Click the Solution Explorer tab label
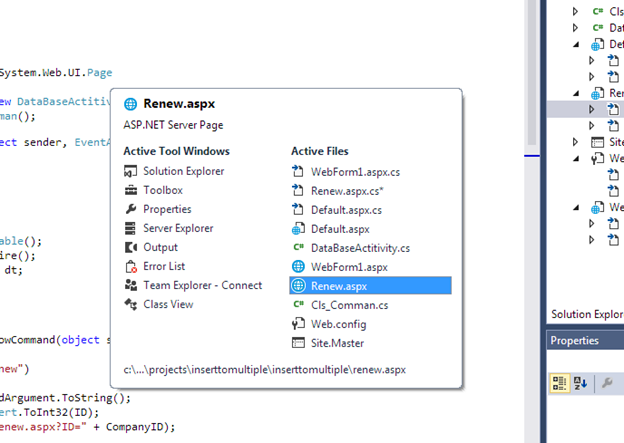 point(587,314)
